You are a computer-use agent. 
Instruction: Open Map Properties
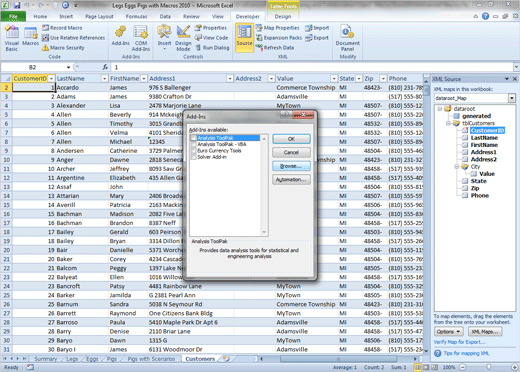tap(278, 28)
